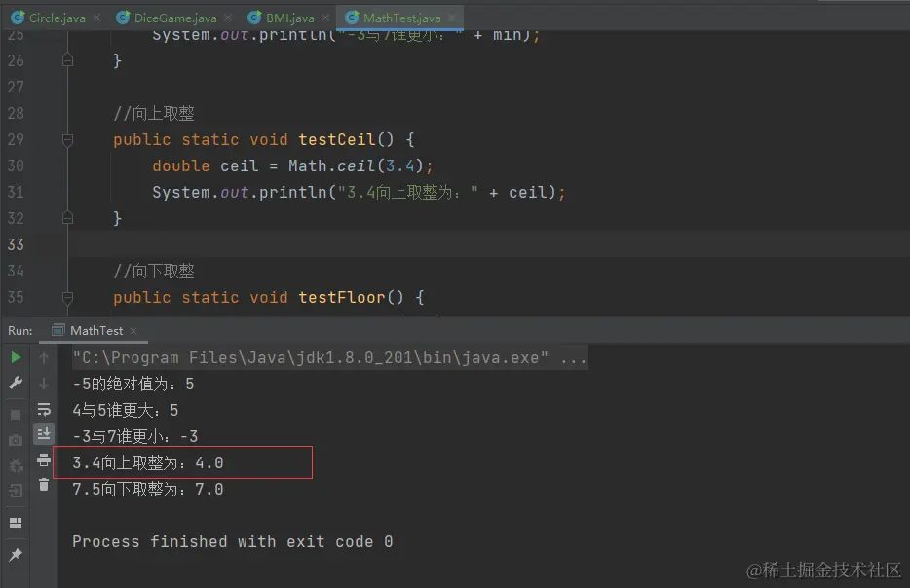Switch to the Circle.java tab
Screen dimensions: 910x588
[x=57, y=18]
